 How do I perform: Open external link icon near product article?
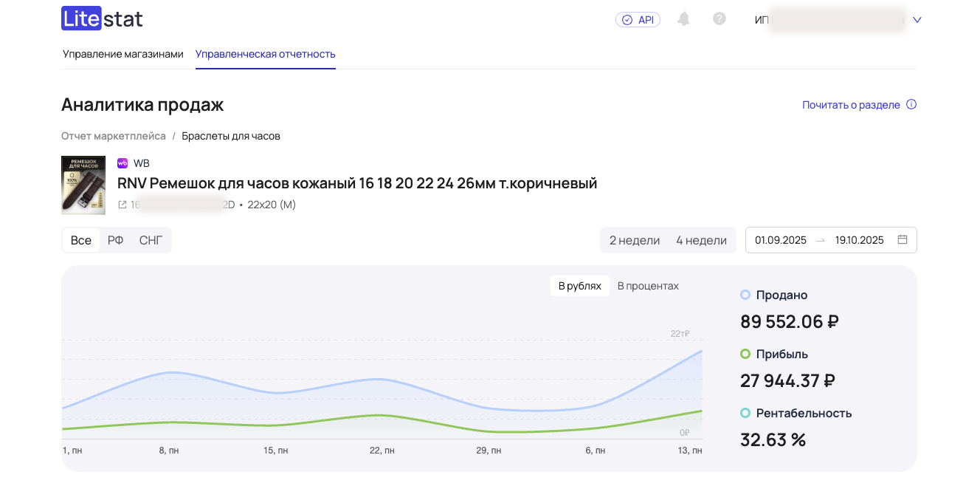click(x=122, y=205)
